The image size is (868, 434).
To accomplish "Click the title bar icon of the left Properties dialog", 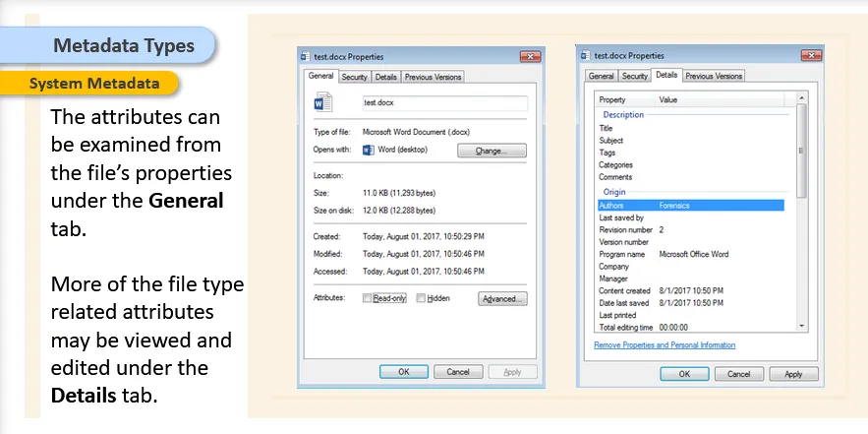I will coord(305,57).
